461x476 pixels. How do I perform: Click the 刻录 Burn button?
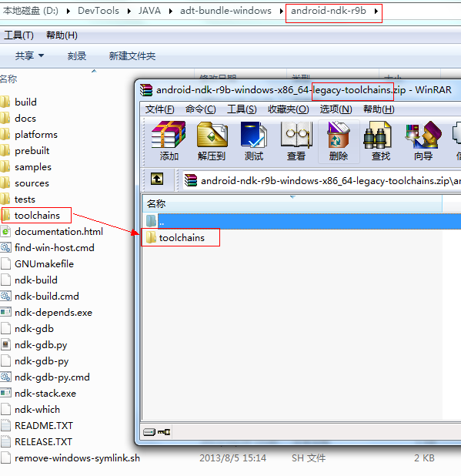(x=77, y=56)
